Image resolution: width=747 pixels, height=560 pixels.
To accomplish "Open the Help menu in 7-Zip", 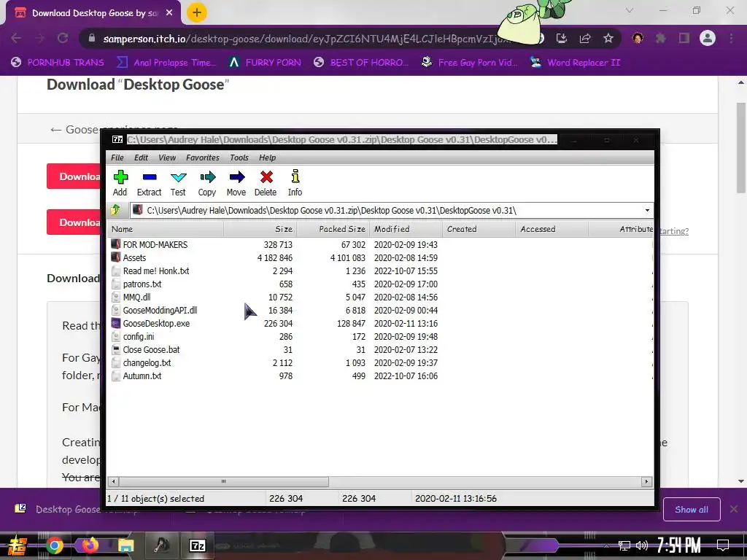I will coord(267,157).
